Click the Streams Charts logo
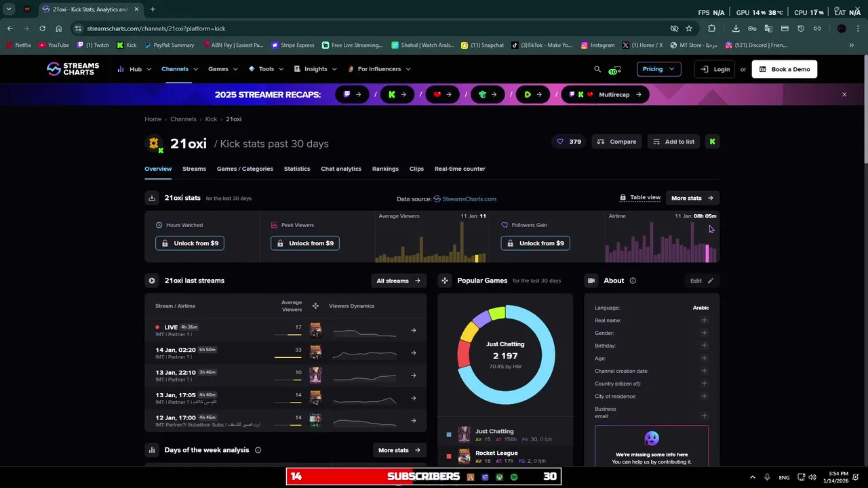The height and width of the screenshot is (488, 868). [73, 69]
